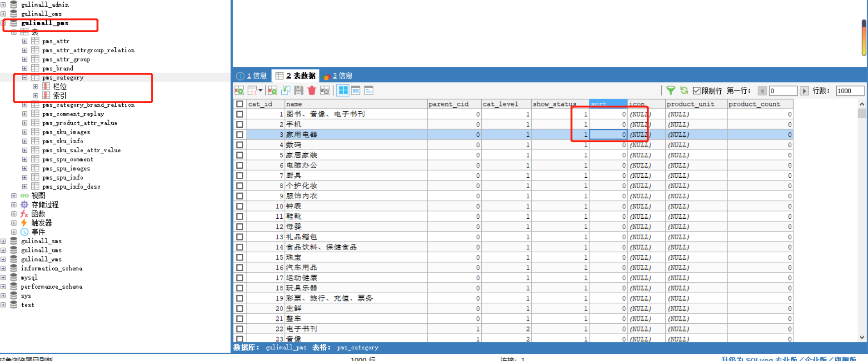This screenshot has width=868, height=361.
Task: Expand the information_schema database node
Action: click(3, 268)
